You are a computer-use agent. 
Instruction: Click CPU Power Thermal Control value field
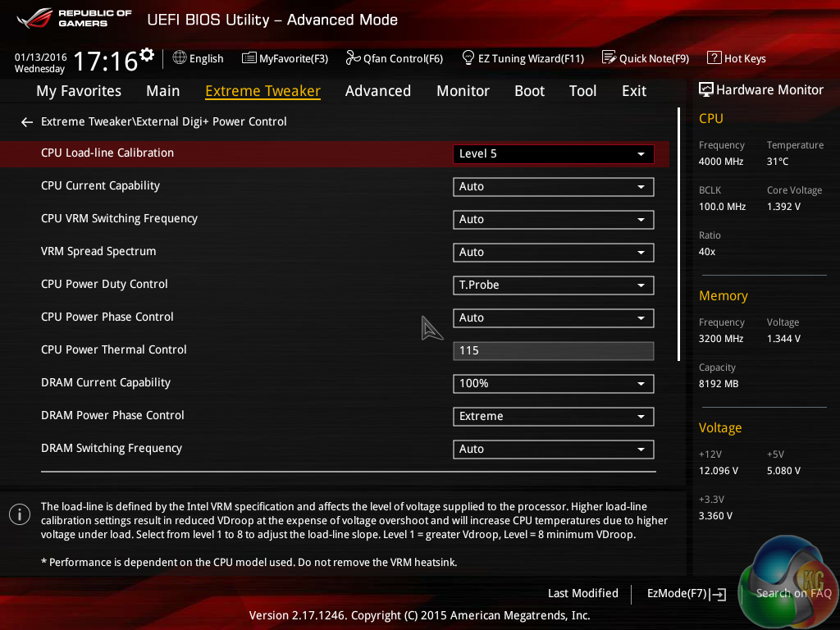point(554,351)
